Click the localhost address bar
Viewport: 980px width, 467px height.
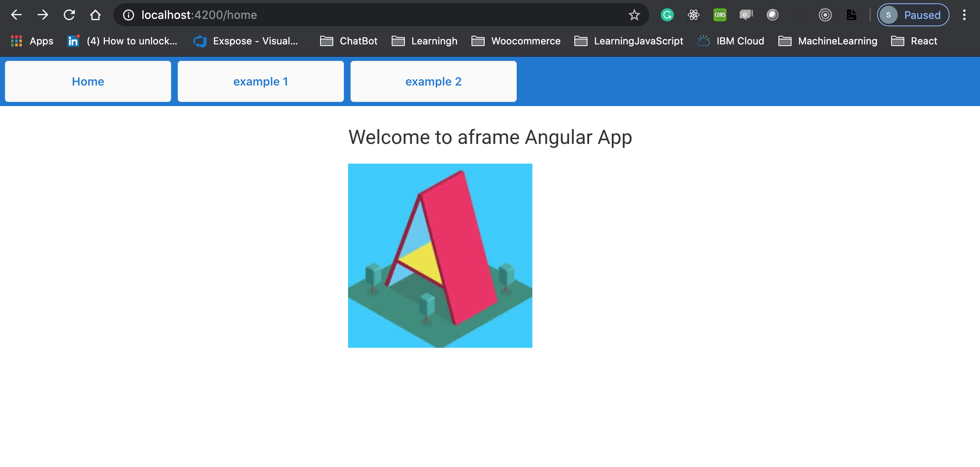click(x=370, y=15)
